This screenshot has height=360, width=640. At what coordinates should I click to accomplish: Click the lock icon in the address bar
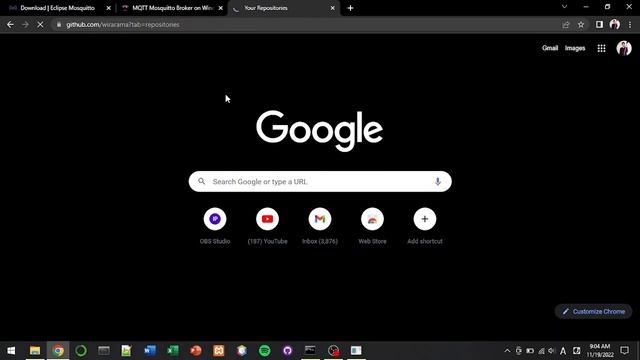point(59,25)
